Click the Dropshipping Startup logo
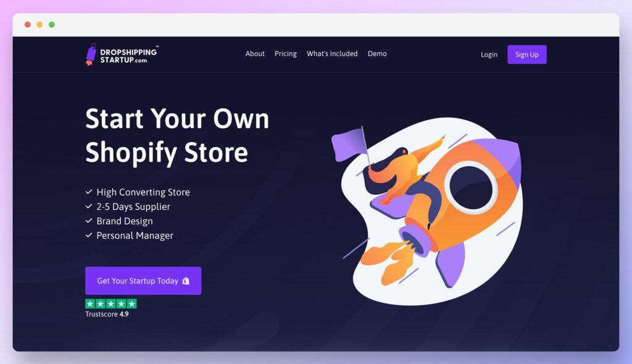 (122, 54)
